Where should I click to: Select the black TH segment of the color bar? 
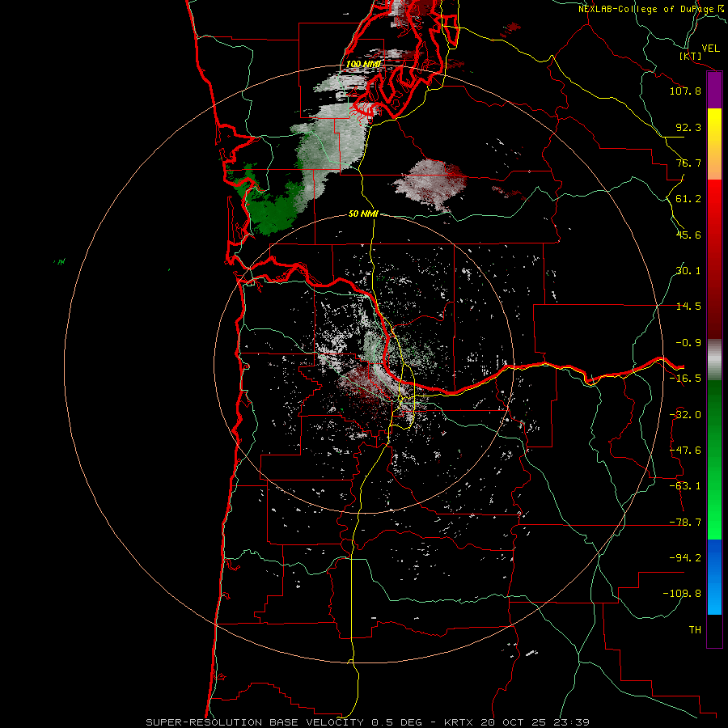tap(714, 630)
